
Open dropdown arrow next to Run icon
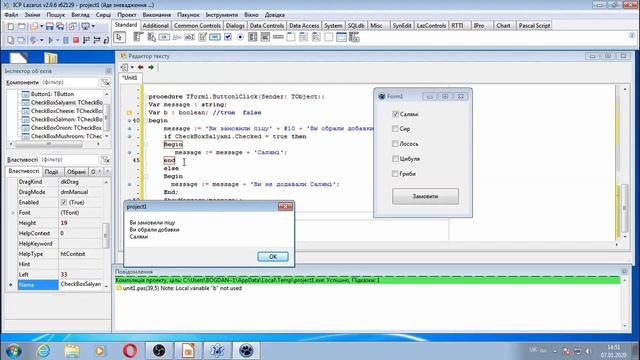point(57,40)
